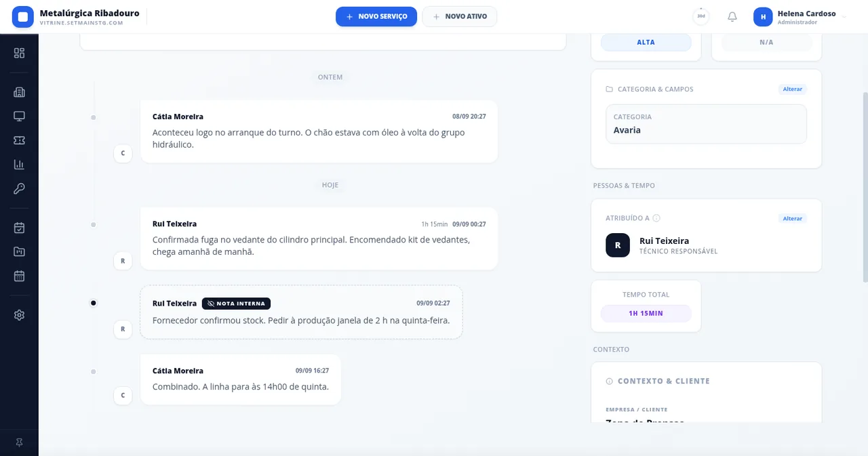Screen dimensions: 868x456
Task: Click the Novo Ativo button
Action: [x=460, y=16]
